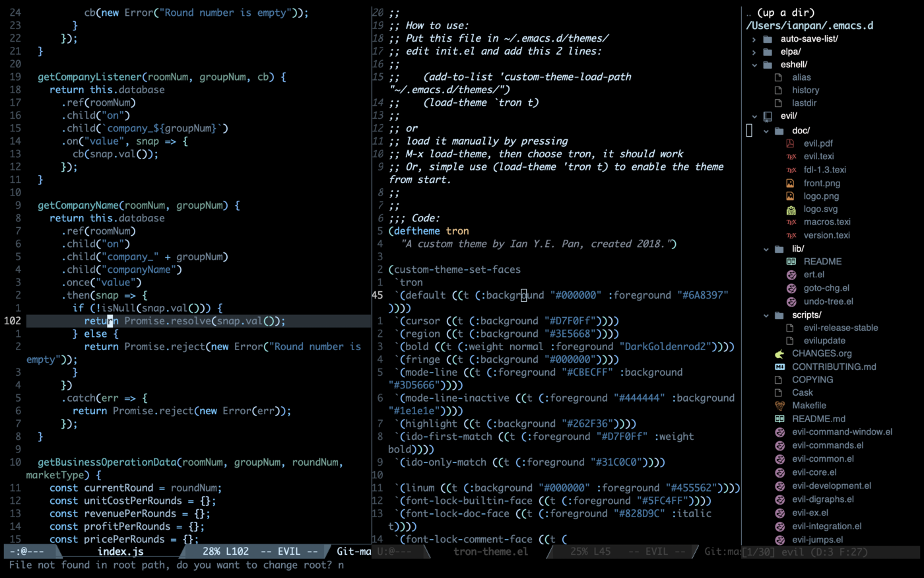
Task: Click the Emacs Lisp icon for evil-core.el
Action: tap(779, 472)
